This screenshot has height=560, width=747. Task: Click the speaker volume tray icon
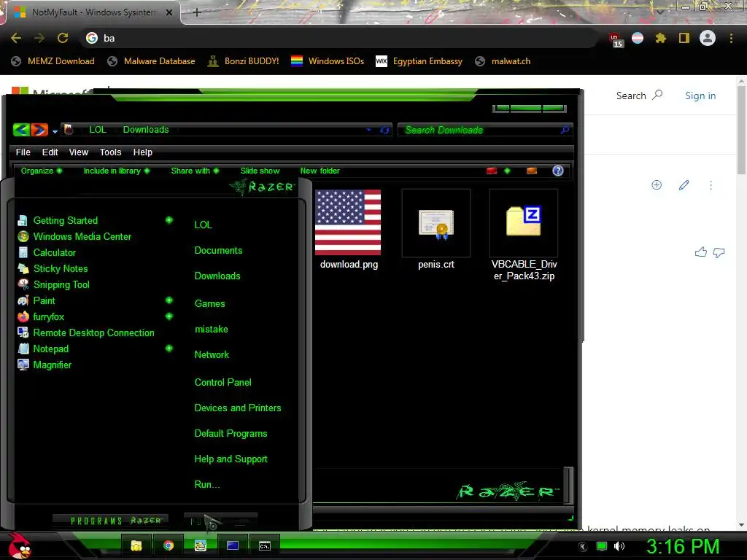619,546
